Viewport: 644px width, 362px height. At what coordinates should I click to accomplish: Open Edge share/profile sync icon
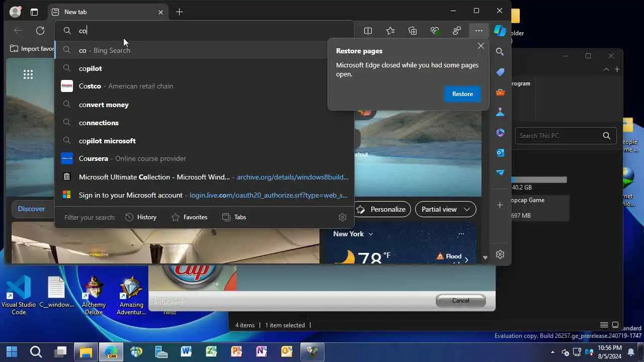tap(457, 31)
